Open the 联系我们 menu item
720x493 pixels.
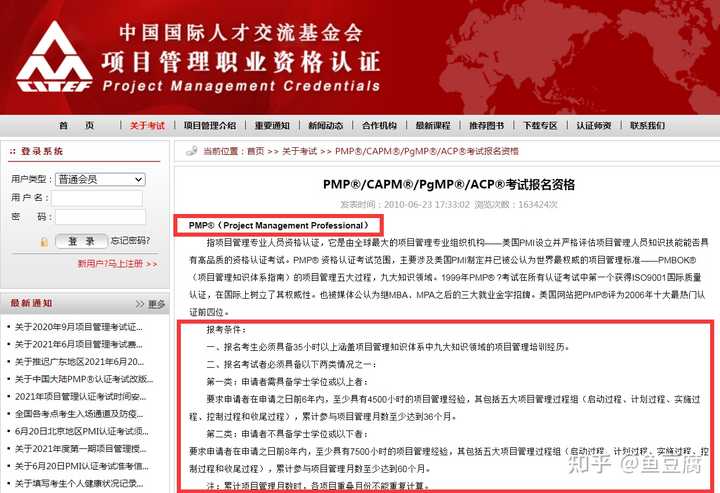pyautogui.click(x=647, y=125)
